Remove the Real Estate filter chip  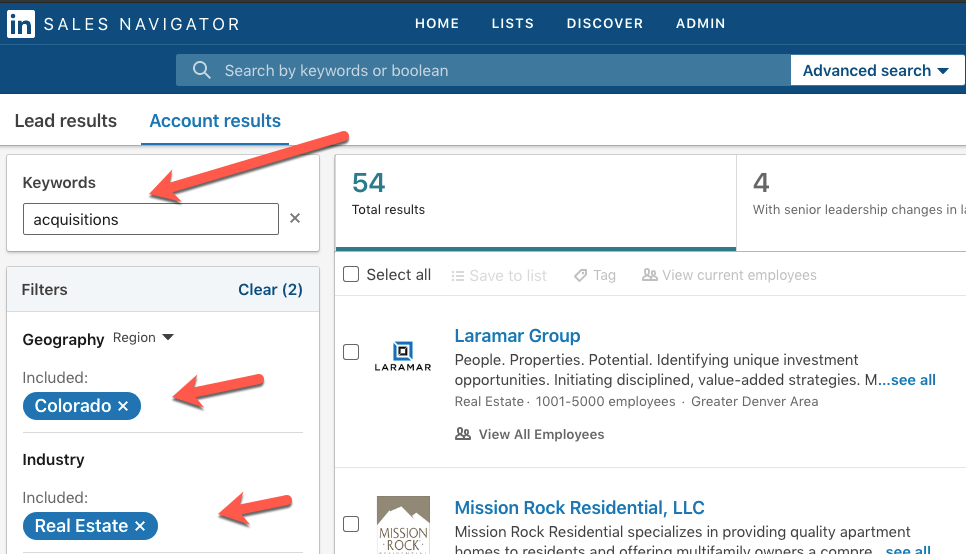140,526
